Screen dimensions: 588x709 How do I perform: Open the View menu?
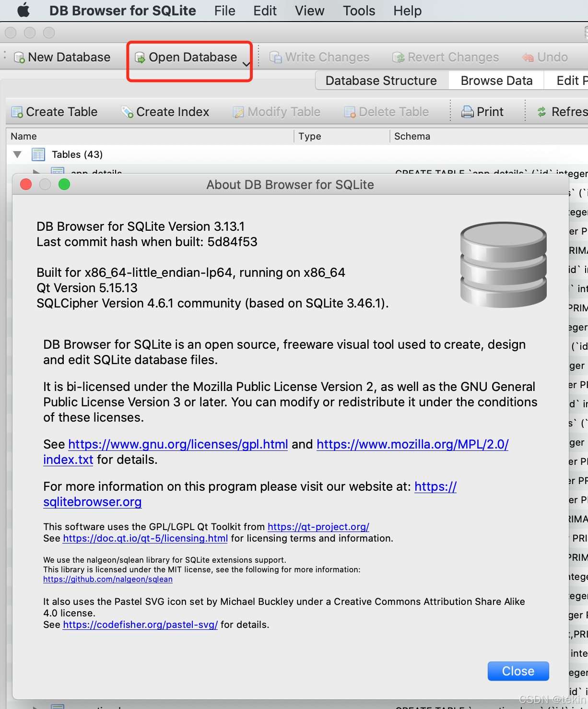[309, 11]
